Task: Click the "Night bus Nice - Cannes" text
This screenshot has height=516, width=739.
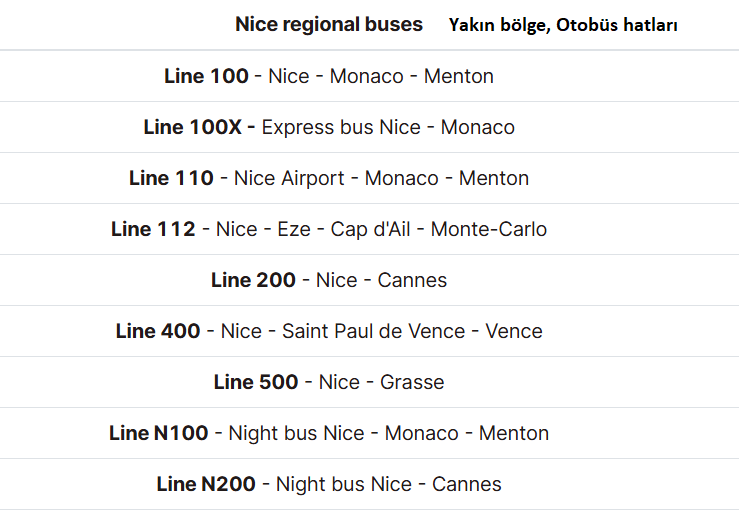Action: click(389, 484)
